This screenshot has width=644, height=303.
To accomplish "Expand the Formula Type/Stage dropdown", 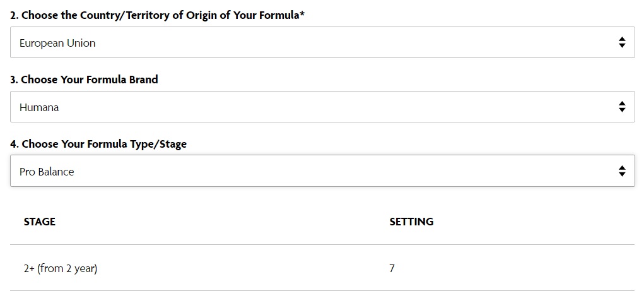I will (x=322, y=171).
